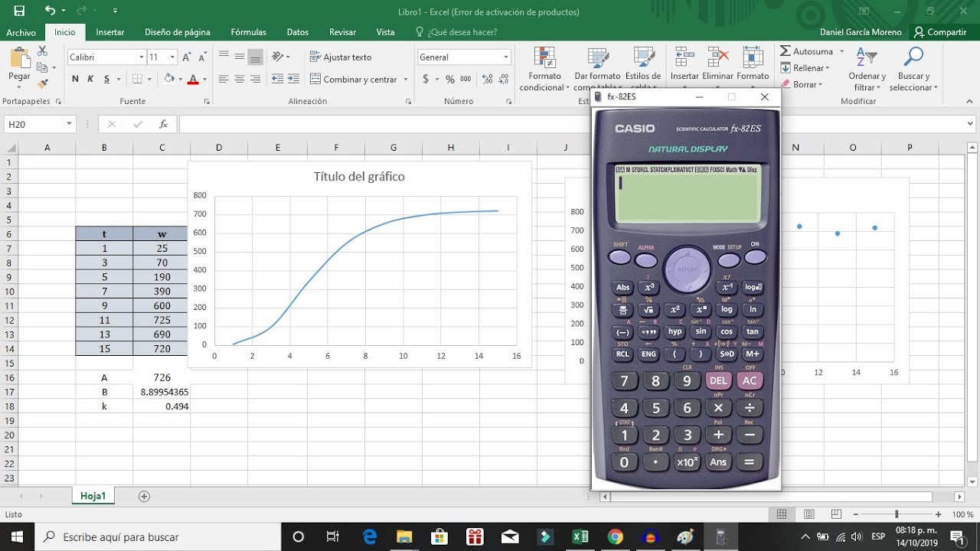Screen dimensions: 980x551
Task: Click the 100% zoom level button
Action: point(963,514)
